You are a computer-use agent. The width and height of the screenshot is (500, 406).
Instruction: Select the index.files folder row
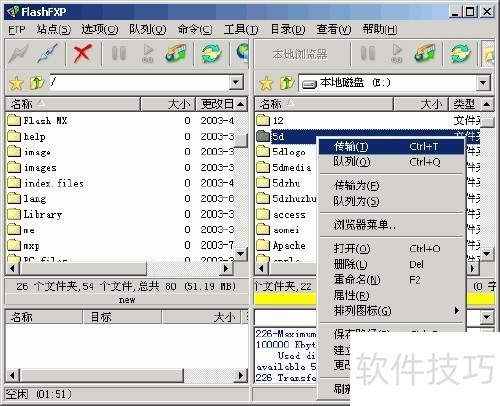(120, 183)
